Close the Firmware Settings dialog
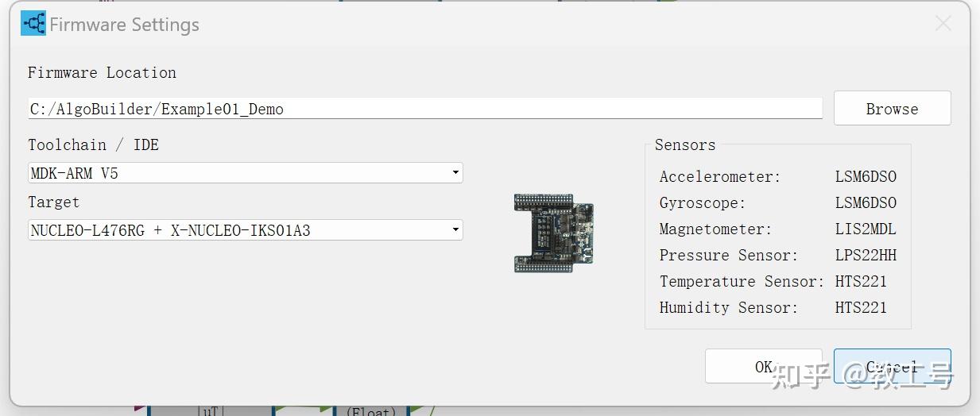 tap(943, 24)
